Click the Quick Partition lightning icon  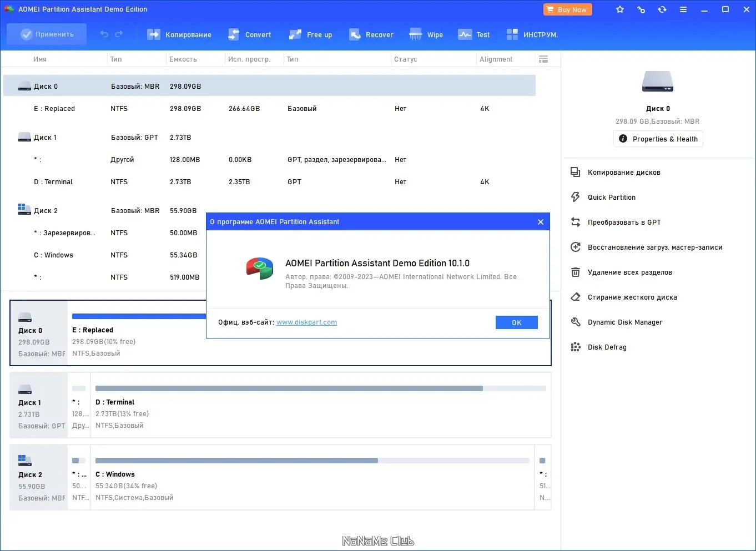[576, 198]
